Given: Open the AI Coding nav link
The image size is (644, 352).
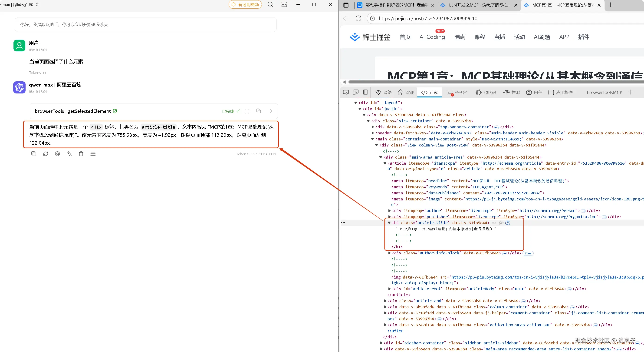Looking at the screenshot, I should (x=432, y=37).
